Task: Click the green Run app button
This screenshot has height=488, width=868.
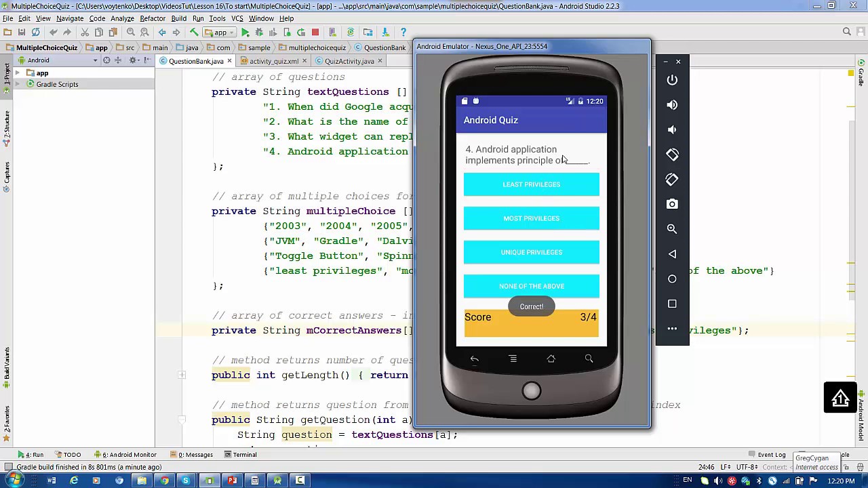Action: click(x=245, y=32)
